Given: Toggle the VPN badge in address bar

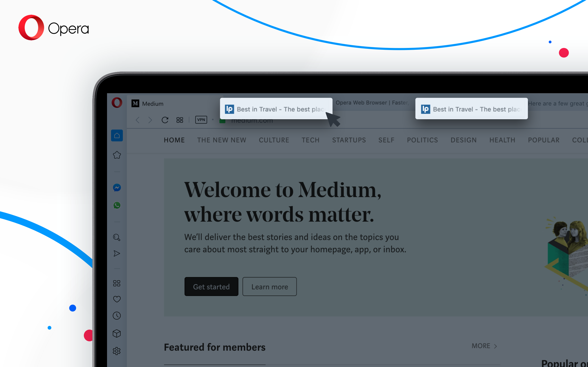Looking at the screenshot, I should pyautogui.click(x=201, y=120).
